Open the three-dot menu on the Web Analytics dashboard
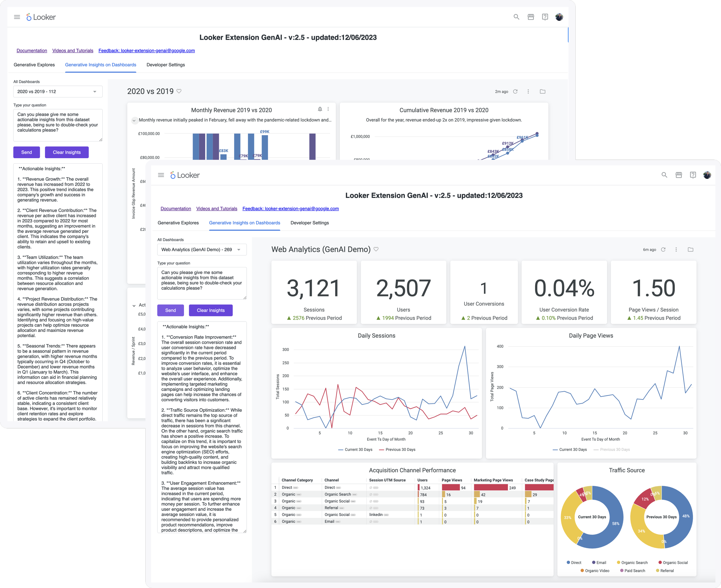The height and width of the screenshot is (588, 721). tap(676, 249)
